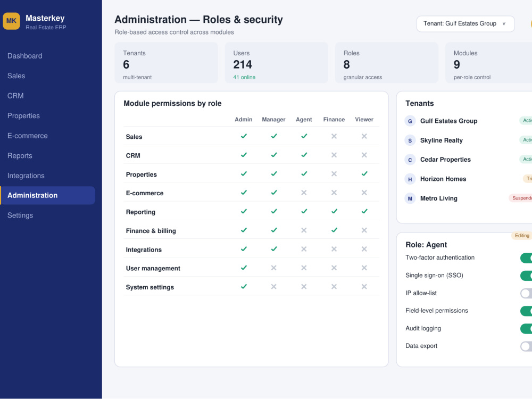Open the Integrations sidebar item

pyautogui.click(x=26, y=176)
